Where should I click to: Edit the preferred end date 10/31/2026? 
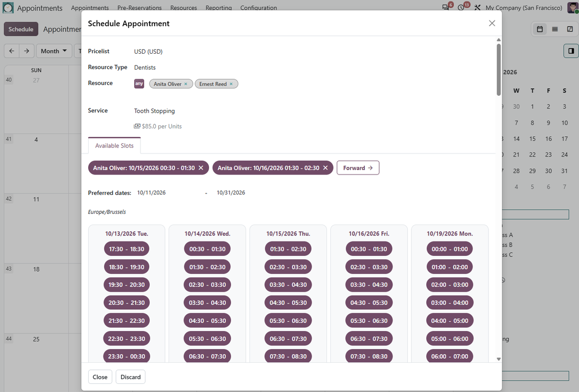(231, 192)
